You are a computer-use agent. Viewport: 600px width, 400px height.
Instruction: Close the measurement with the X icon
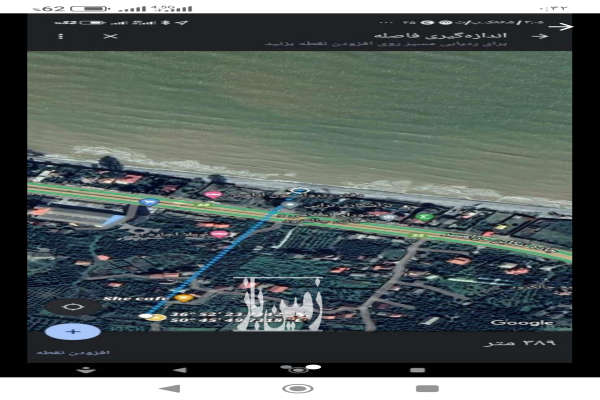point(111,36)
